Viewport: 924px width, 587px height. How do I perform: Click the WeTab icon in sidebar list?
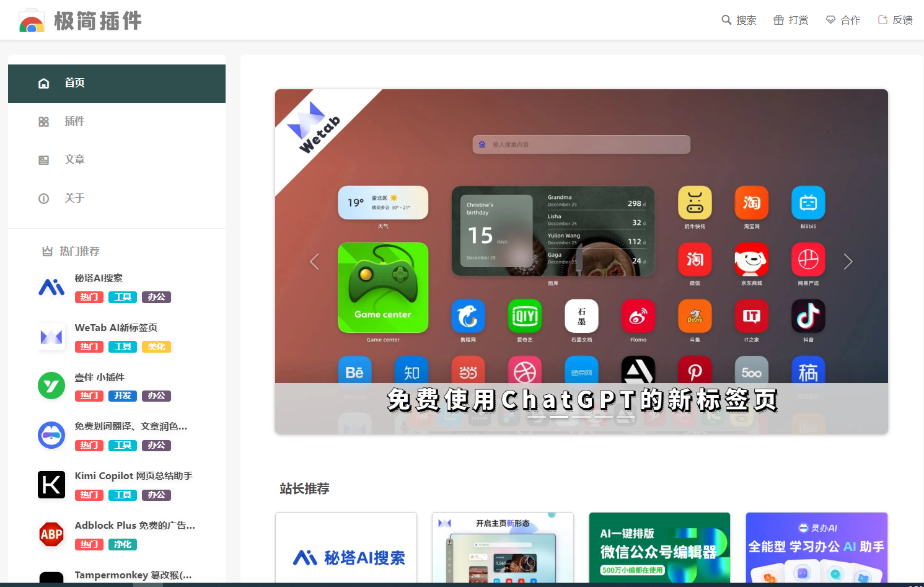click(51, 337)
